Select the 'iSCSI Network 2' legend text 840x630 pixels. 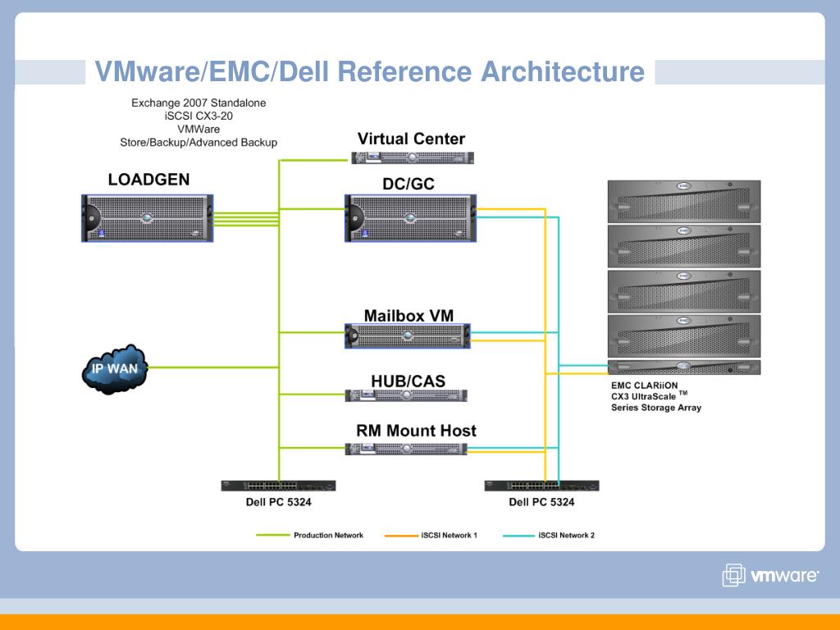566,535
